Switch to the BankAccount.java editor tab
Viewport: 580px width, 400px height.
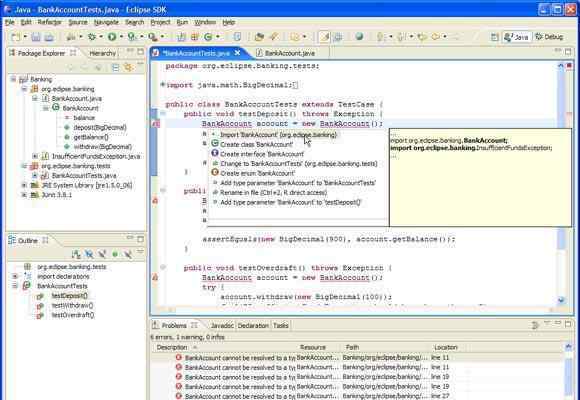tap(289, 53)
